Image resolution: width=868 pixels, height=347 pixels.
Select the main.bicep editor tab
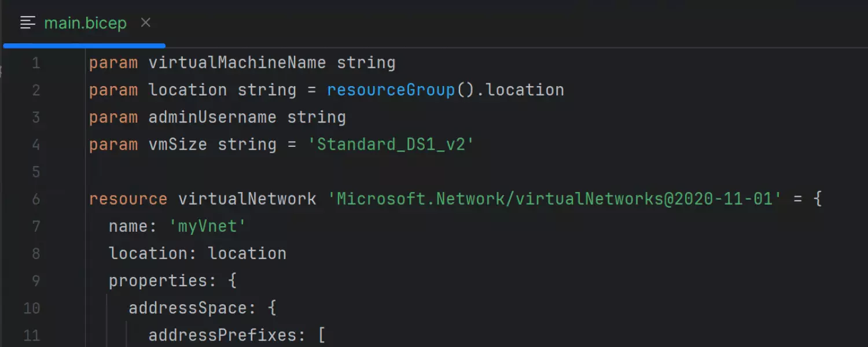[x=85, y=23]
